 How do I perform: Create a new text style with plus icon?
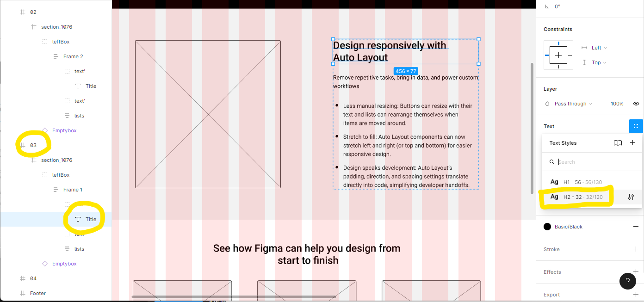(x=632, y=143)
